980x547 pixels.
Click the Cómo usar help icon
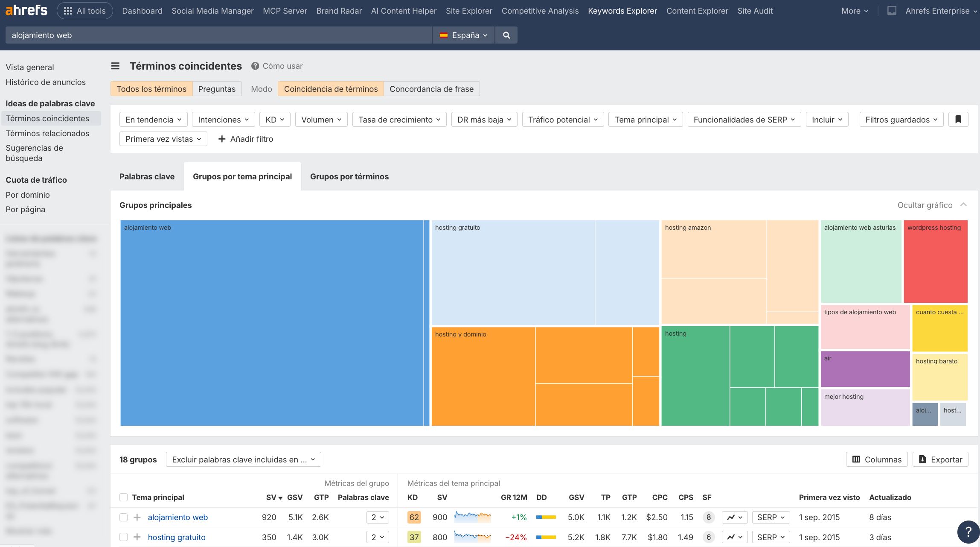255,66
